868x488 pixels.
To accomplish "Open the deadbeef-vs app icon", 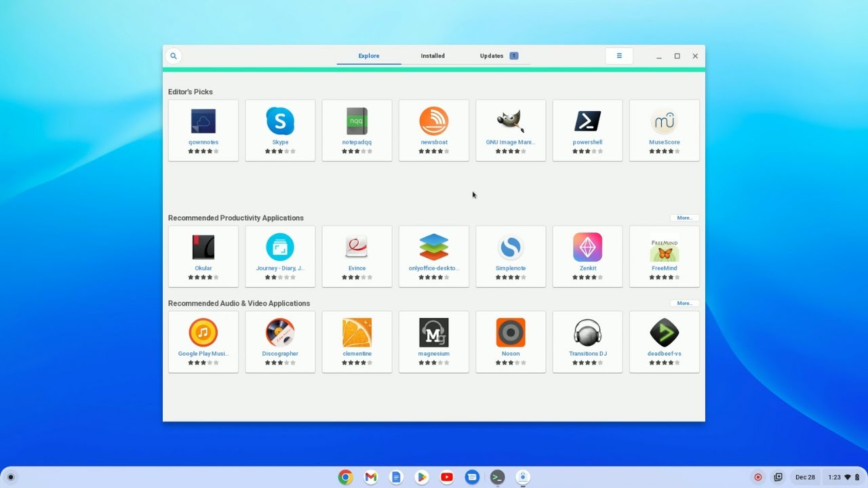I will pyautogui.click(x=665, y=333).
